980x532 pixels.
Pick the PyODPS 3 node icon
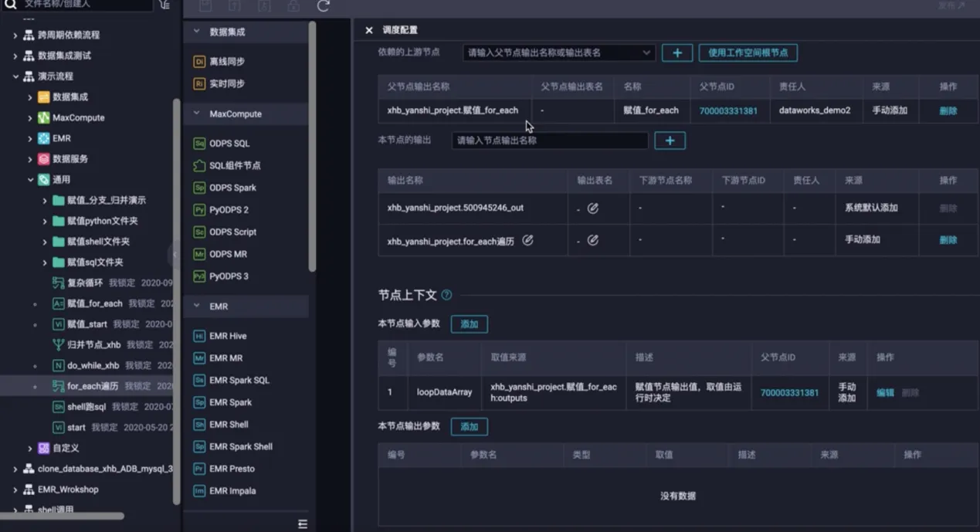199,276
